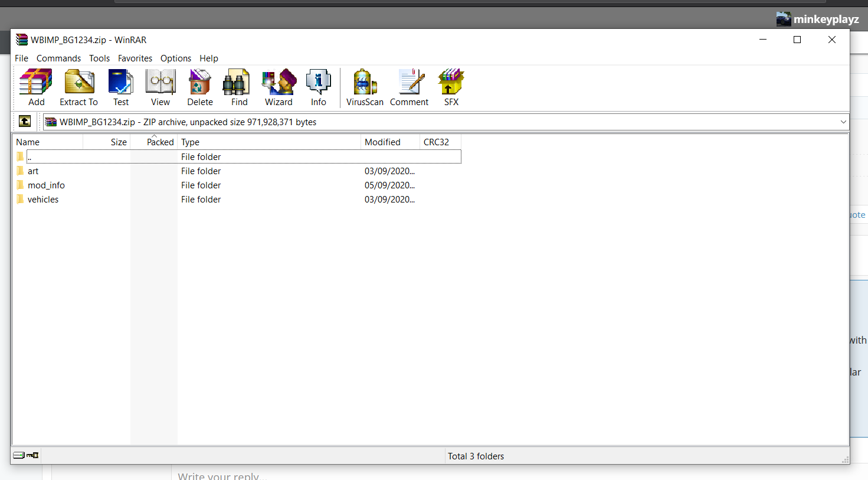Go up one folder level arrow
The image size is (868, 480).
click(25, 121)
